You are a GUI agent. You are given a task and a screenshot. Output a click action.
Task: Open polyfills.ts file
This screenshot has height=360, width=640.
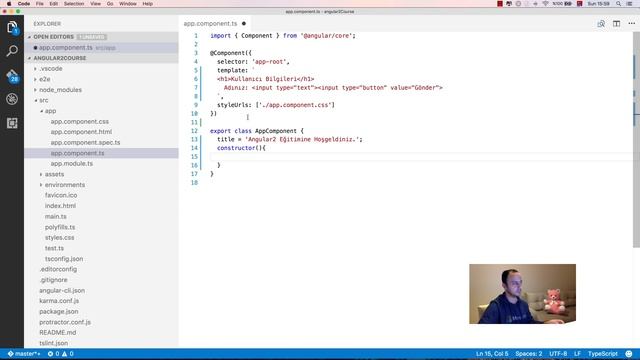60,227
